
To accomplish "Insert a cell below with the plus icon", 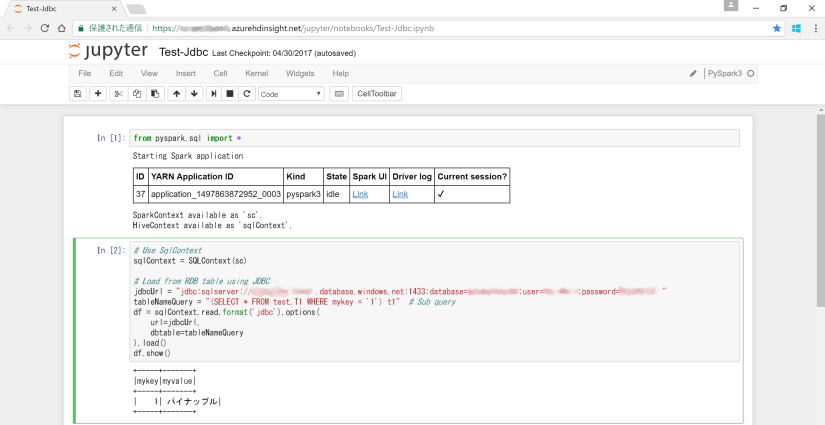I will (x=97, y=94).
